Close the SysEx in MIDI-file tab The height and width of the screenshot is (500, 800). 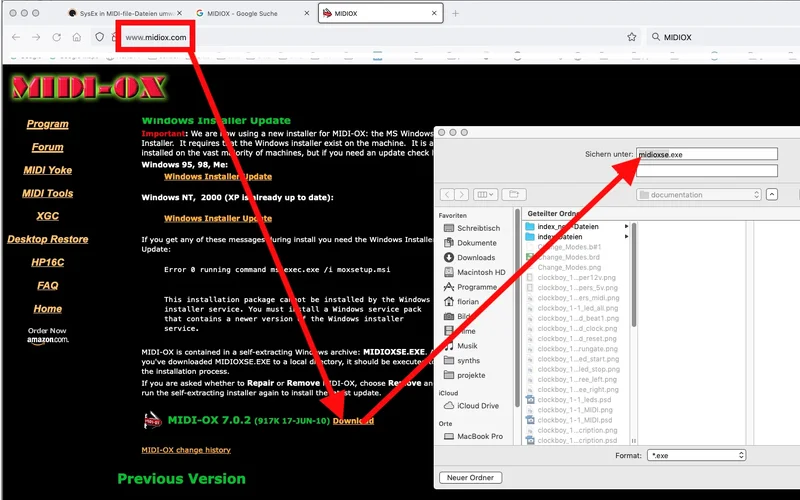(x=179, y=13)
